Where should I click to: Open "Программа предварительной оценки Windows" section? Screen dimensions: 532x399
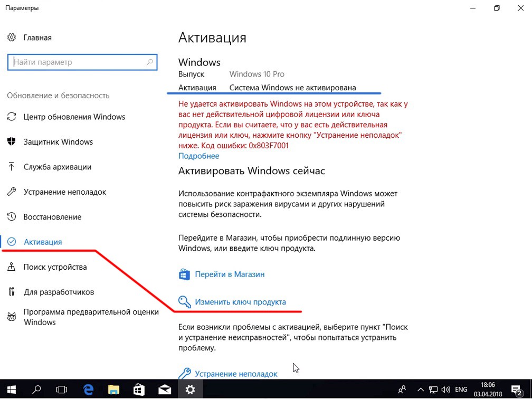[x=91, y=317]
